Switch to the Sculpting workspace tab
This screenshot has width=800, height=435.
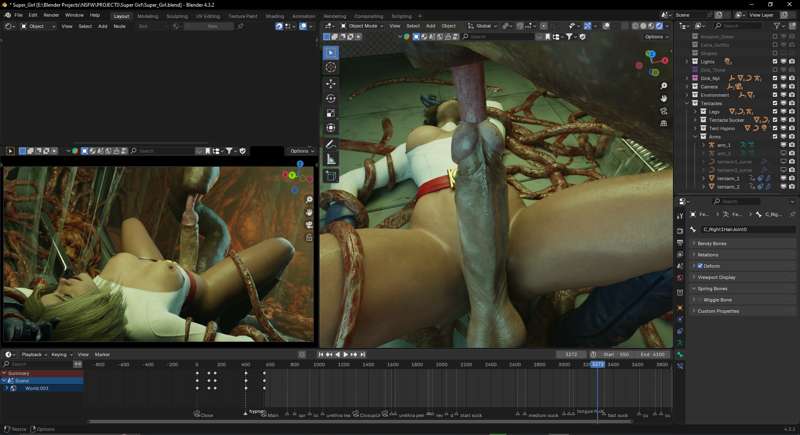(x=176, y=16)
